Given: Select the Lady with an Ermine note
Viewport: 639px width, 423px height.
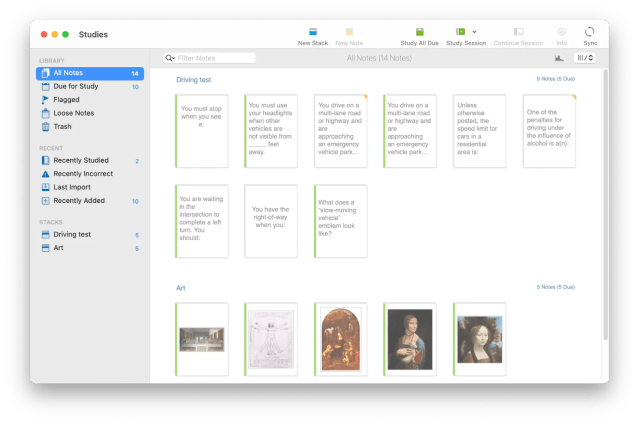Looking at the screenshot, I should [410, 339].
